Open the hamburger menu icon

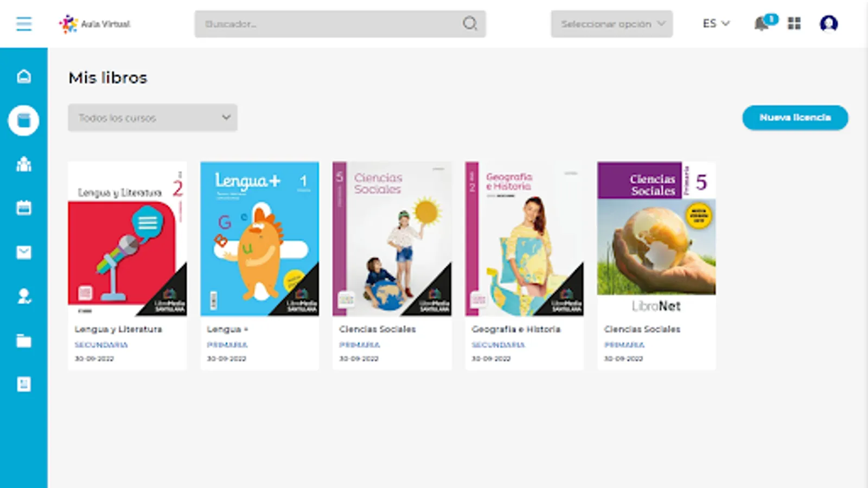(x=24, y=24)
